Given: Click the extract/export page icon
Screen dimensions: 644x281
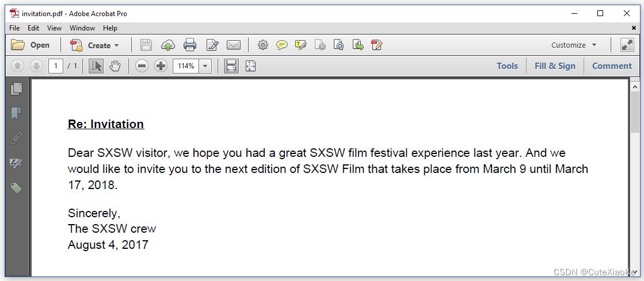Looking at the screenshot, I should point(358,45).
